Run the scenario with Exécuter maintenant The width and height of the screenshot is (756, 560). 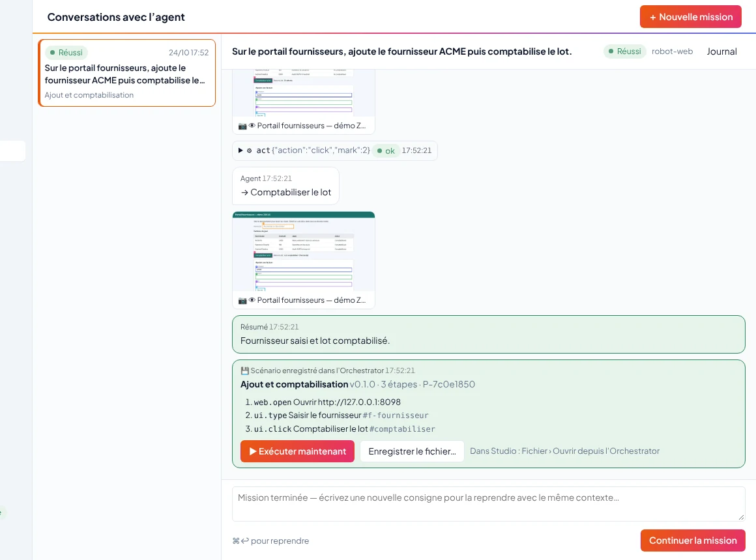tap(297, 451)
